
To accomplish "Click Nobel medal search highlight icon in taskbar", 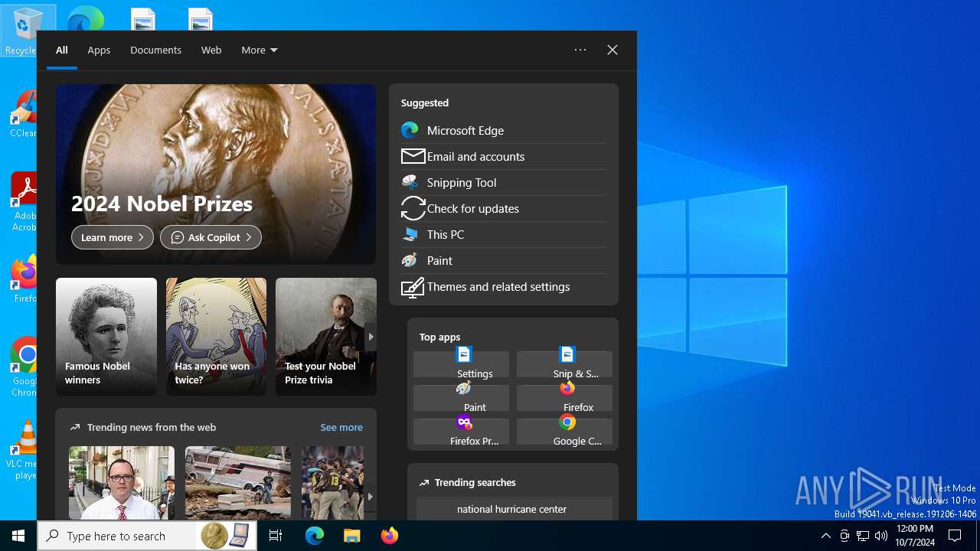I will click(224, 536).
